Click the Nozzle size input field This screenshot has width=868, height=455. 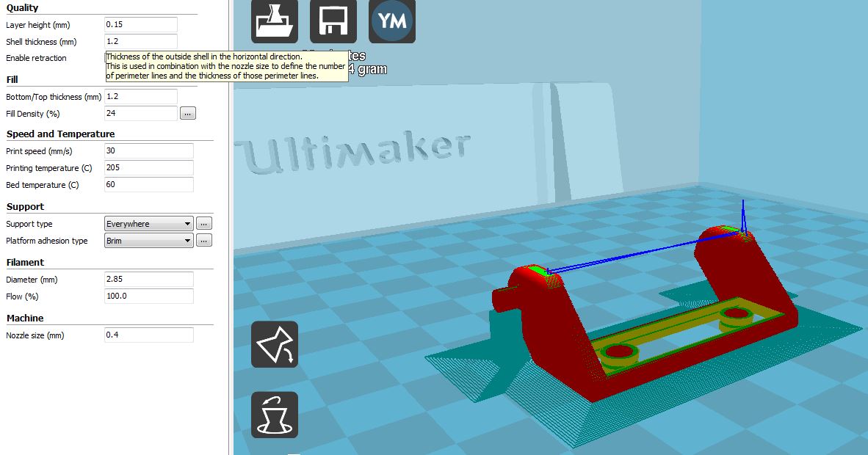tap(149, 335)
